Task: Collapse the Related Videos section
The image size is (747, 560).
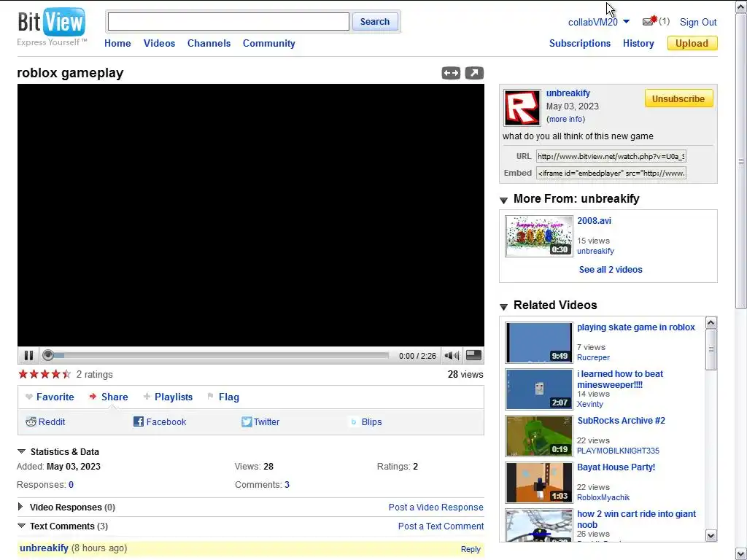Action: [503, 306]
